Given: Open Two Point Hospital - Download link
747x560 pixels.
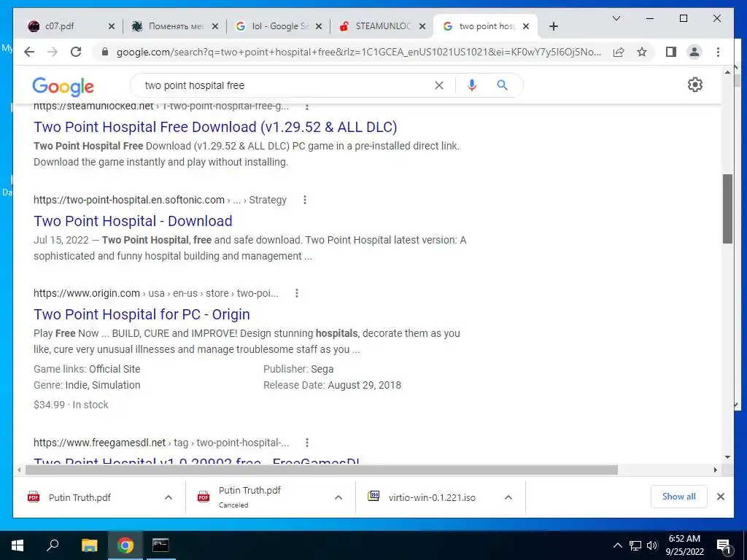Looking at the screenshot, I should [x=133, y=221].
